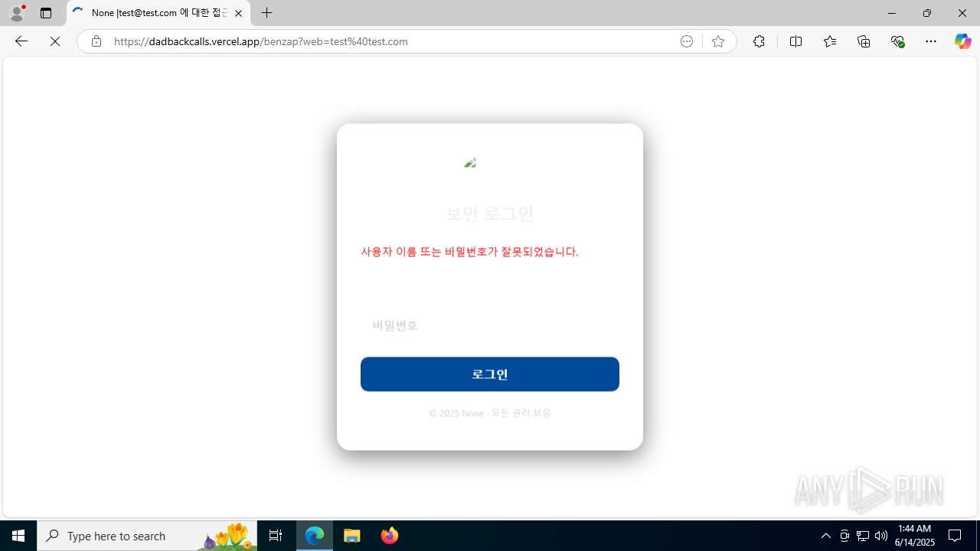View site information lock icon
The height and width of the screenshot is (551, 980).
click(96, 41)
